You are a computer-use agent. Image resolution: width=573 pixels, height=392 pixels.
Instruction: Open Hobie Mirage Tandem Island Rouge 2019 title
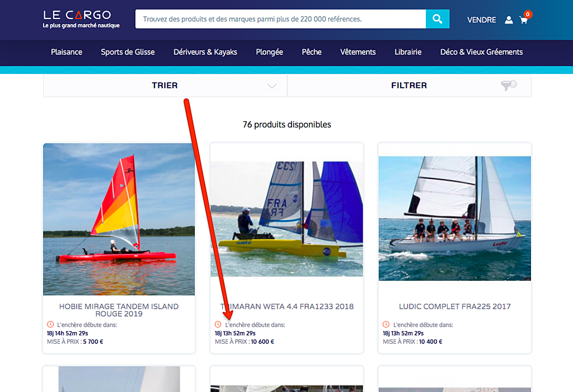119,310
